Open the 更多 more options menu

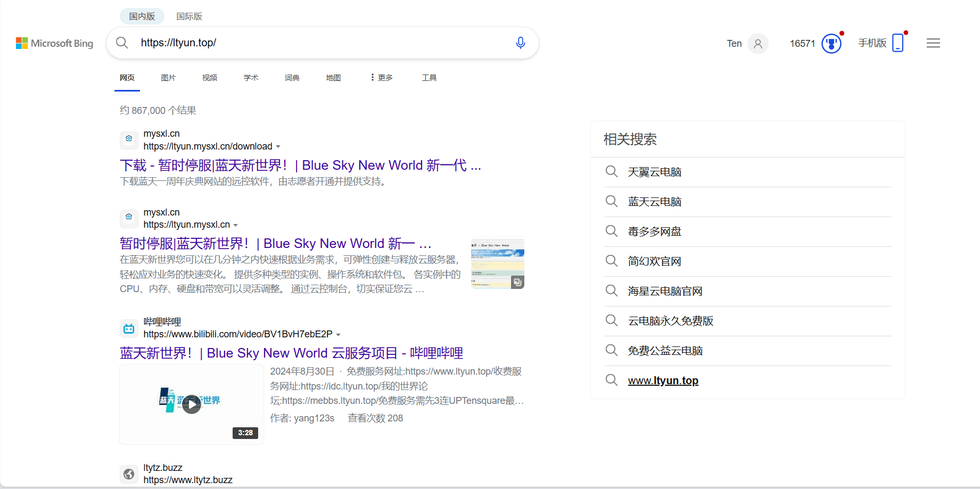382,78
